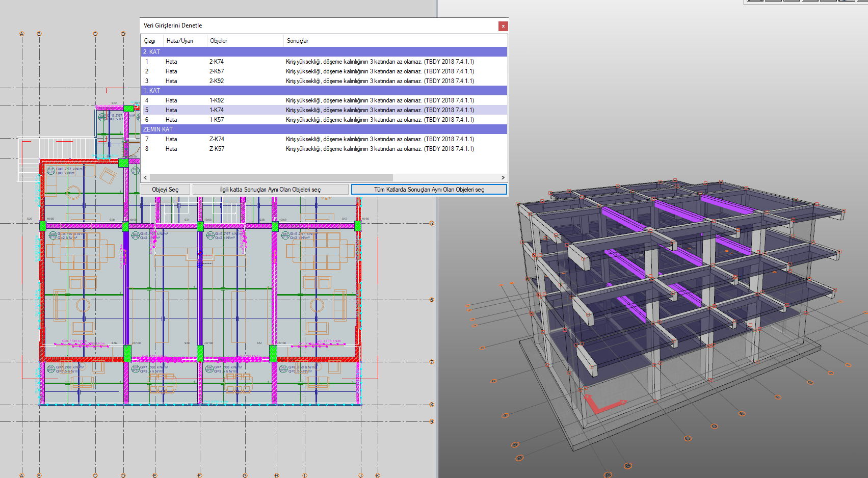
Task: Click the Hata cell in row 4
Action: click(x=171, y=100)
